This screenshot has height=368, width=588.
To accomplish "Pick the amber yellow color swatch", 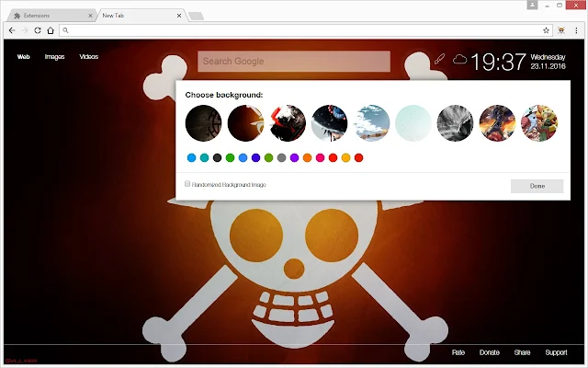I will 345,157.
